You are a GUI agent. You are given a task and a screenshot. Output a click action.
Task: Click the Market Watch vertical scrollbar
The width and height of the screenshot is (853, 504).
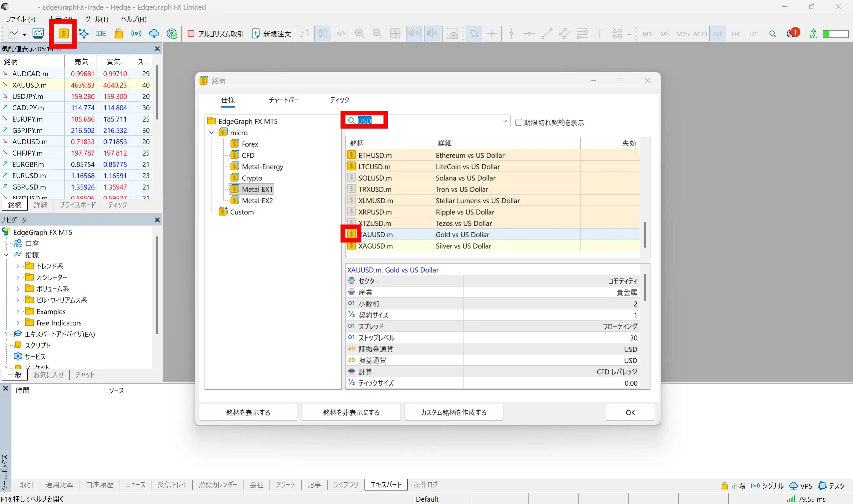click(157, 93)
